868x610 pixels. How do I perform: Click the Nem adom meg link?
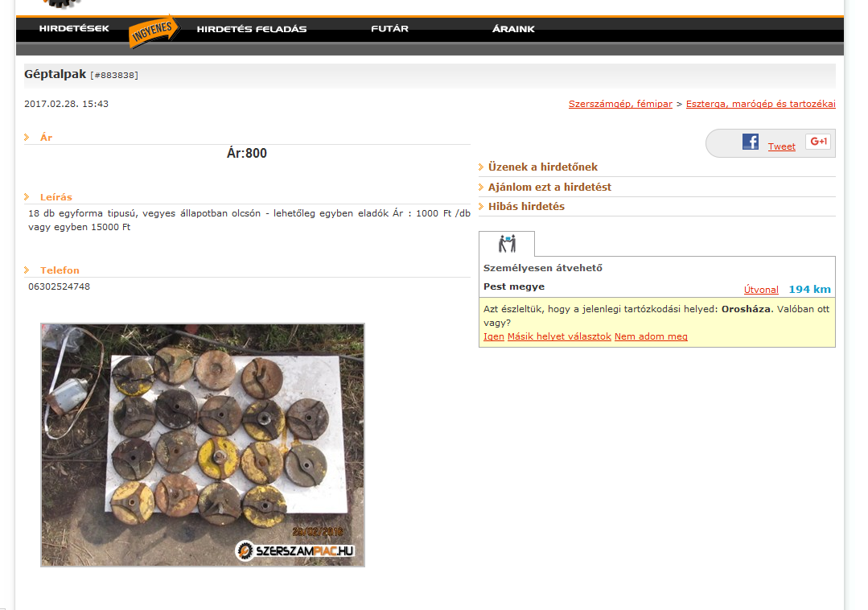point(651,336)
